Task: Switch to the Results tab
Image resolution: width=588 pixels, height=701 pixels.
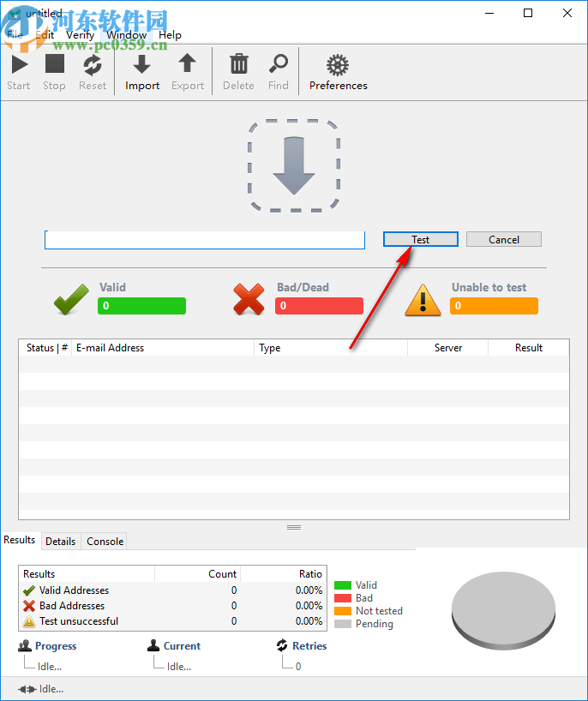Action: pyautogui.click(x=19, y=540)
